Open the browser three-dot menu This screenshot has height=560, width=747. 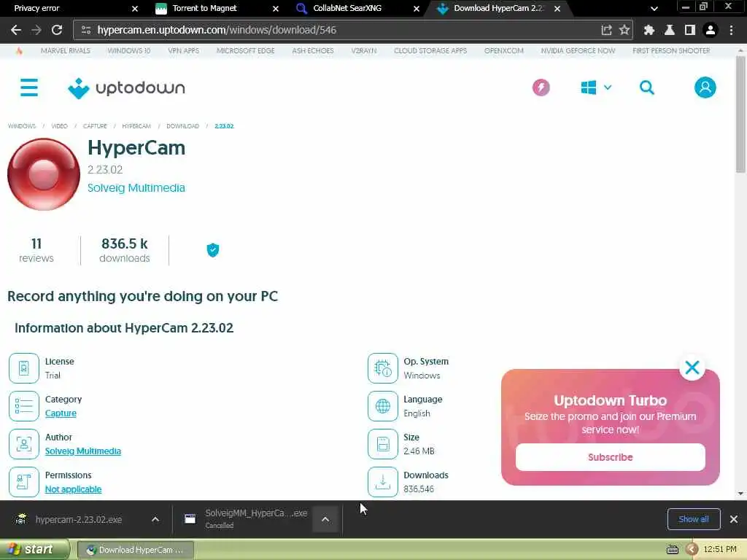pyautogui.click(x=731, y=30)
